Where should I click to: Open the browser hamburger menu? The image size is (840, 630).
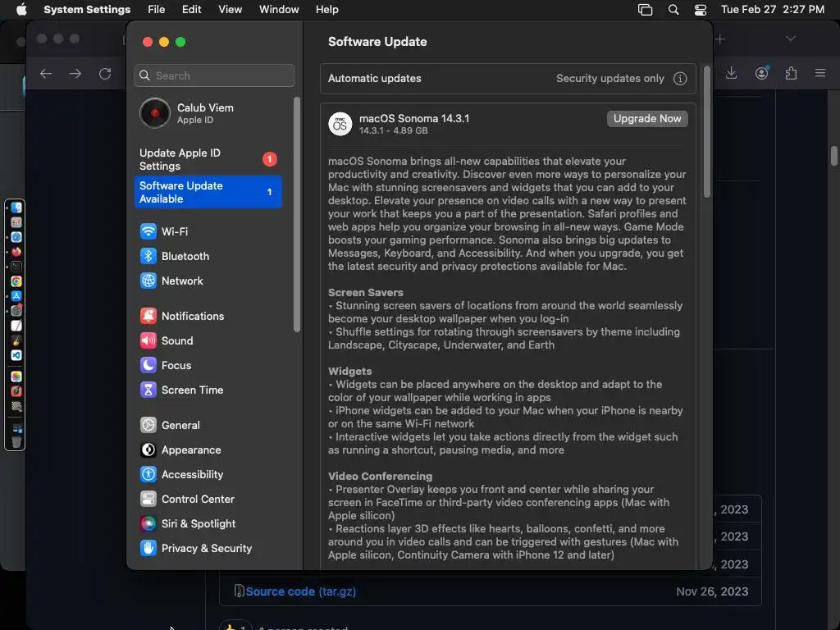click(820, 73)
